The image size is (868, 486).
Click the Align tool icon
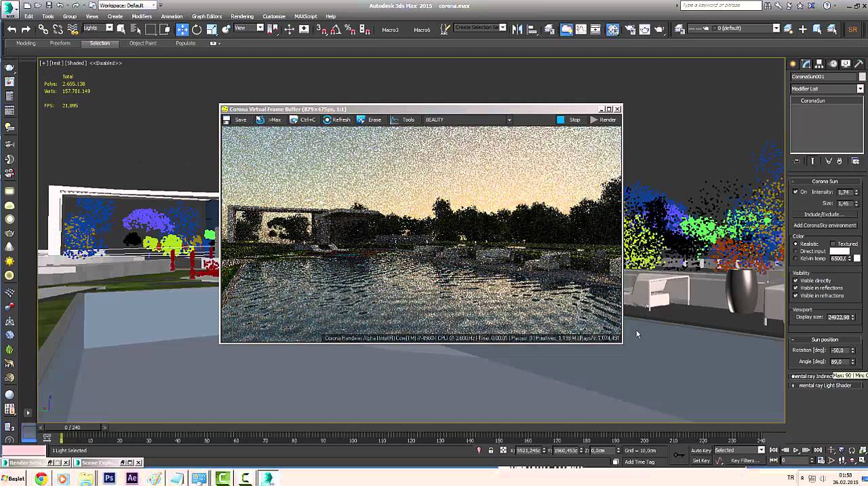click(x=532, y=29)
